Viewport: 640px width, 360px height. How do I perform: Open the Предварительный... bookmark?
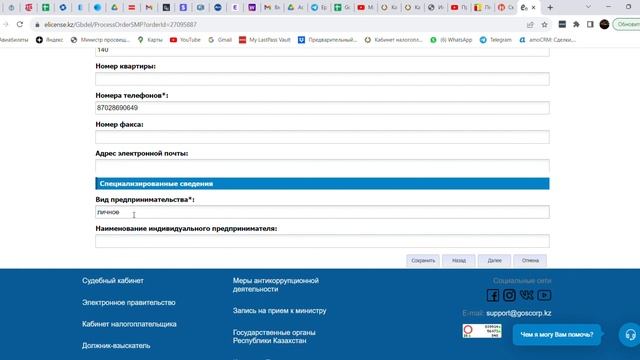327,40
